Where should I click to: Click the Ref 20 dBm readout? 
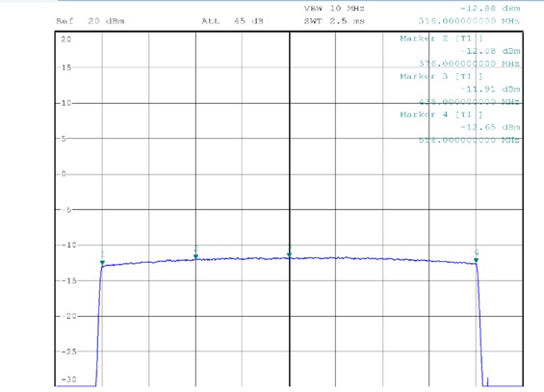[91, 21]
